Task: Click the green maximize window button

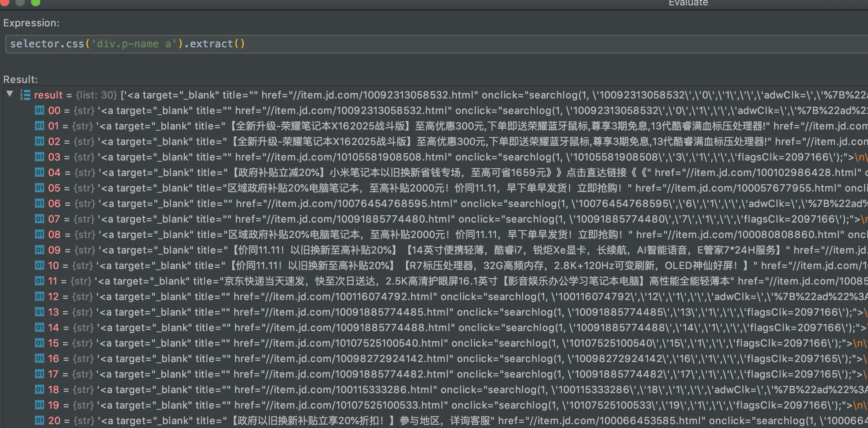Action: [x=35, y=2]
